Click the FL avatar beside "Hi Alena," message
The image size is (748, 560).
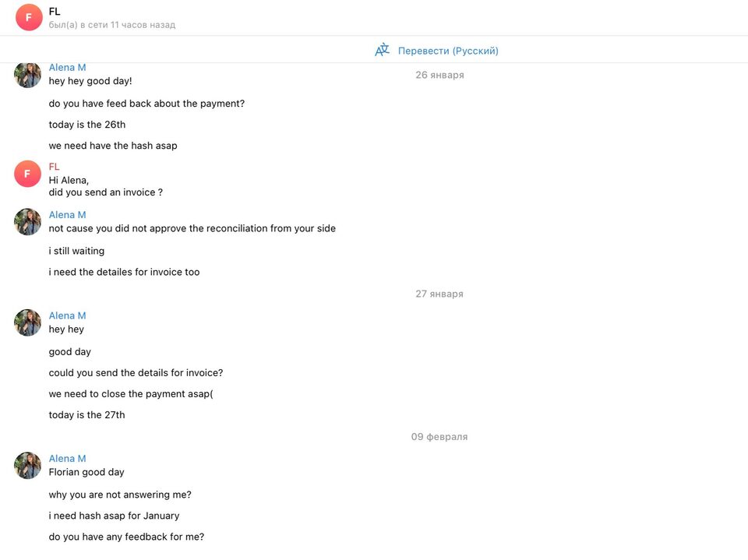(x=27, y=174)
